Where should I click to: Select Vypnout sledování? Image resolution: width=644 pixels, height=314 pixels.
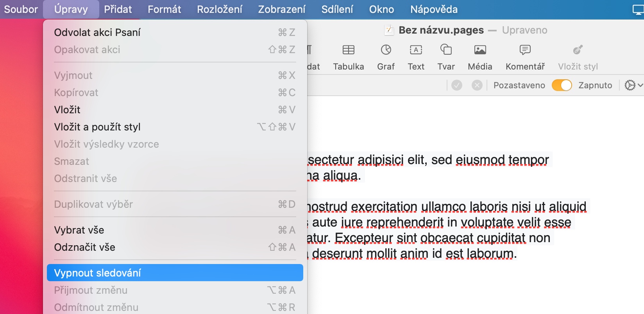coord(175,273)
